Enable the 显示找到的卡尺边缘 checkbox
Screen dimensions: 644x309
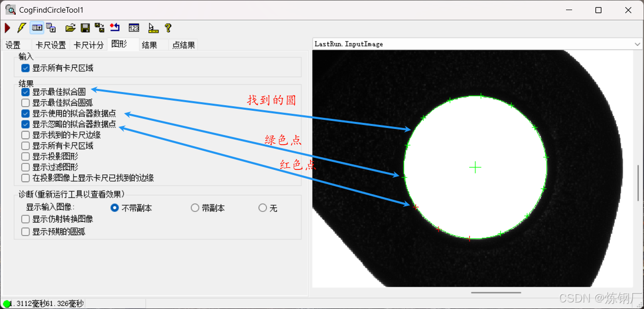point(25,135)
